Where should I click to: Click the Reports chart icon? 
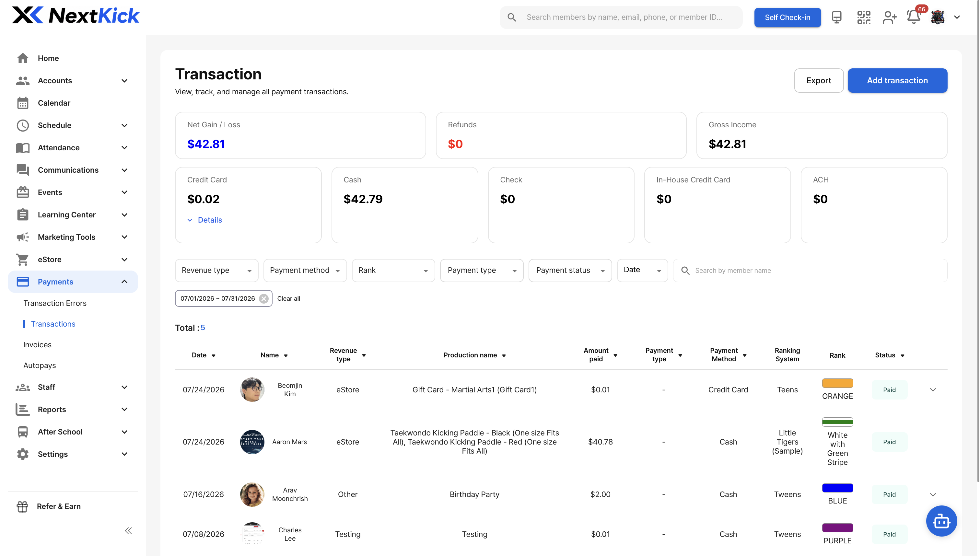23,409
